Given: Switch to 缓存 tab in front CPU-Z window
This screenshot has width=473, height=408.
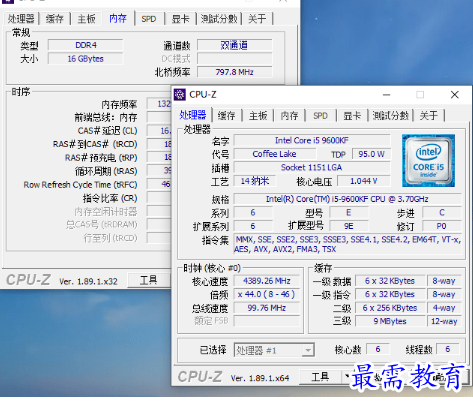Looking at the screenshot, I should [x=226, y=116].
